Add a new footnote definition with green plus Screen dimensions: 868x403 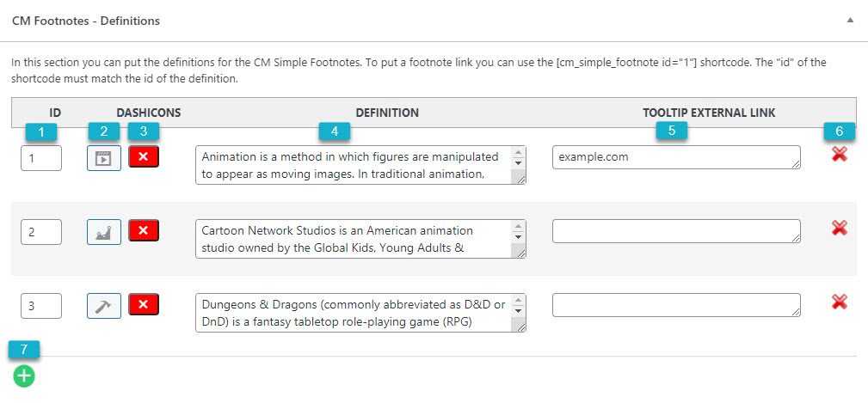pos(24,376)
